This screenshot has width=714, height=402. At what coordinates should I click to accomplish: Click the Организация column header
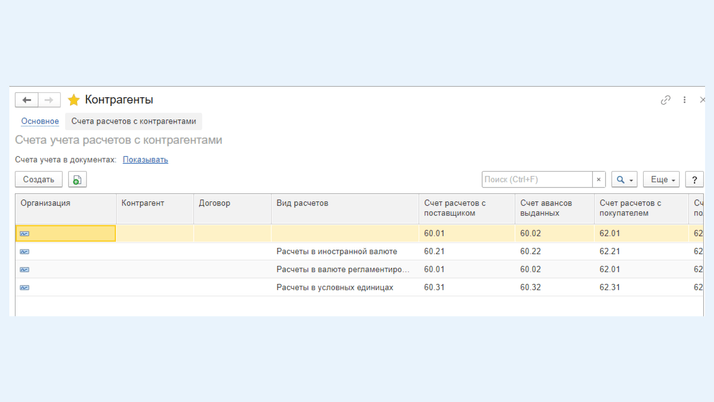coord(46,203)
